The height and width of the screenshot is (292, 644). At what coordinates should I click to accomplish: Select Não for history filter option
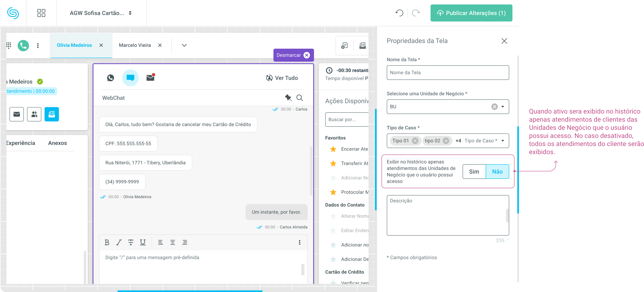coord(497,172)
